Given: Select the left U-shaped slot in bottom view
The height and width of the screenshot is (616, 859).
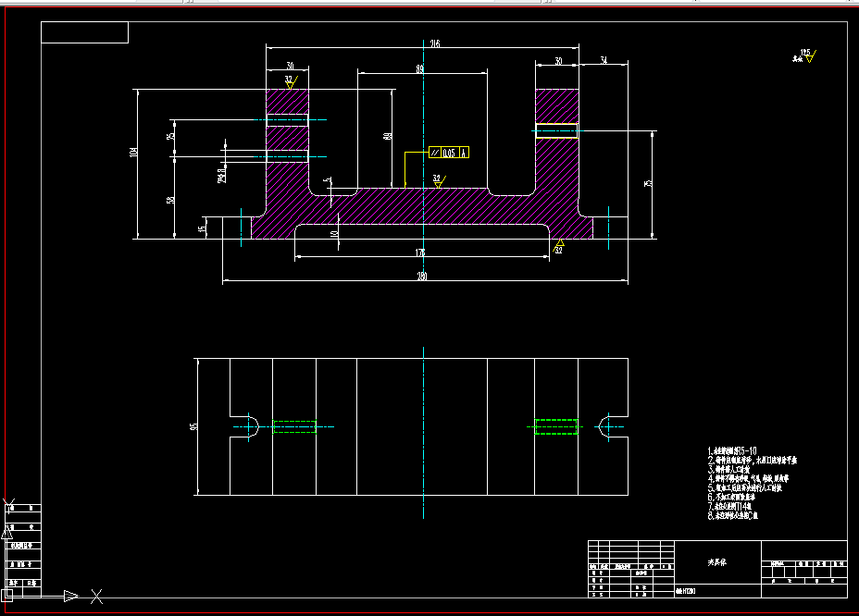Looking at the screenshot, I should click(x=244, y=427).
